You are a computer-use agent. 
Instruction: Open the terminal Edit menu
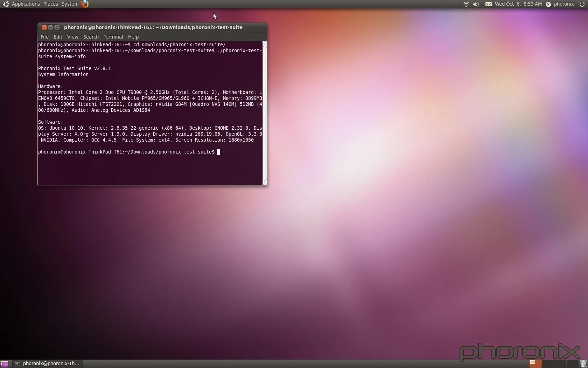[x=58, y=37]
